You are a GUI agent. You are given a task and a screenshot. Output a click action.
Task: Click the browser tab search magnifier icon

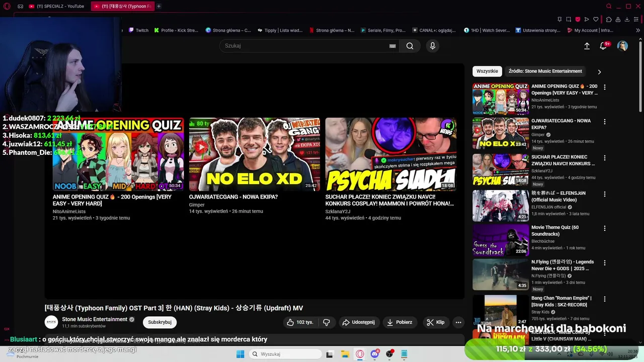point(609,6)
